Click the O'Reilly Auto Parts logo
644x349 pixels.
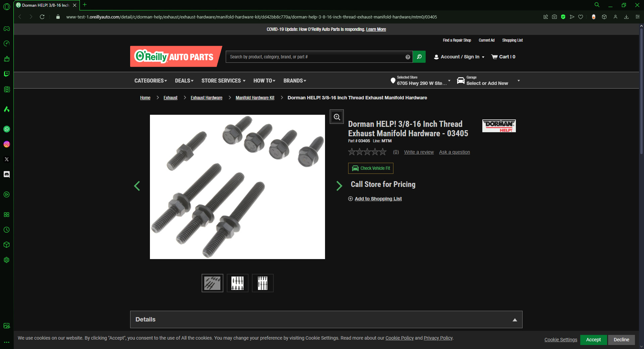pyautogui.click(x=176, y=56)
